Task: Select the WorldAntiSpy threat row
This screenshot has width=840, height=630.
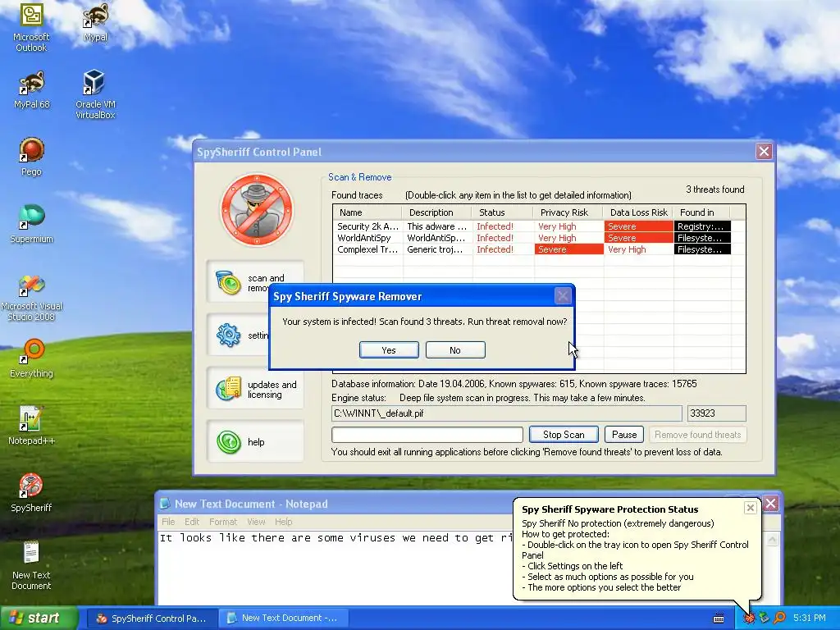Action: pyautogui.click(x=532, y=238)
